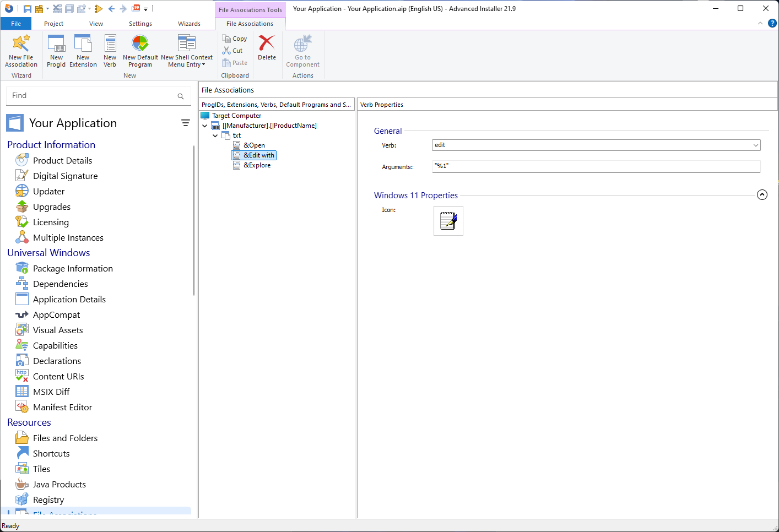The height and width of the screenshot is (532, 779).
Task: Open the Visual Assets page
Action: 58,330
